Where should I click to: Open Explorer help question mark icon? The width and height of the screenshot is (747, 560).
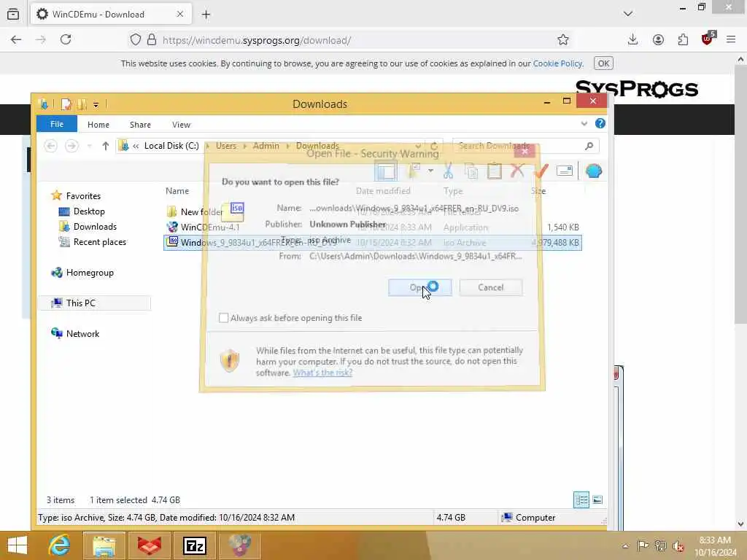pyautogui.click(x=600, y=124)
